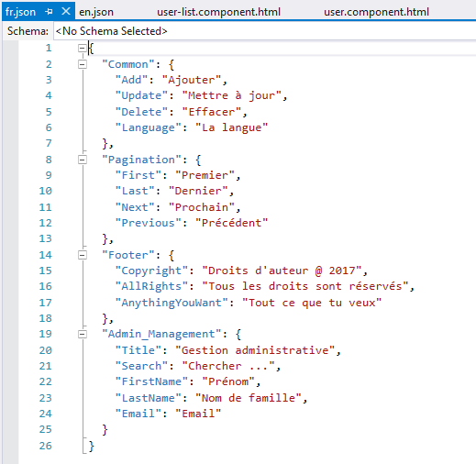The width and height of the screenshot is (476, 464).
Task: Open the user-list.component.html tab
Action: click(x=218, y=12)
